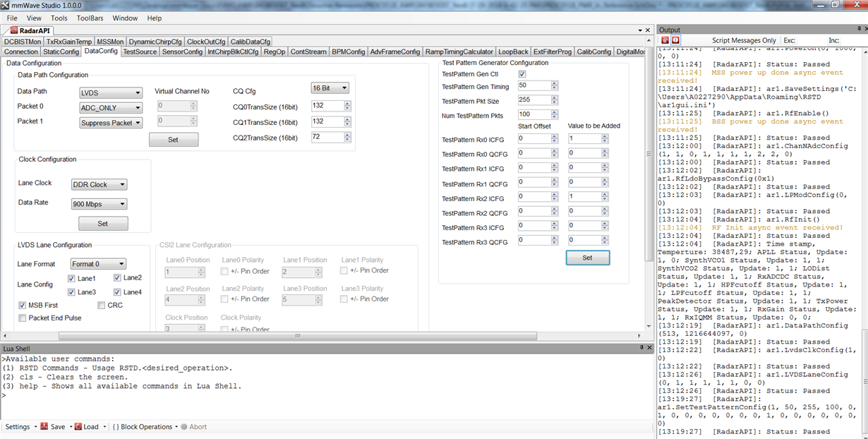
Task: Open the Data Path LVDS dropdown
Action: 111,92
